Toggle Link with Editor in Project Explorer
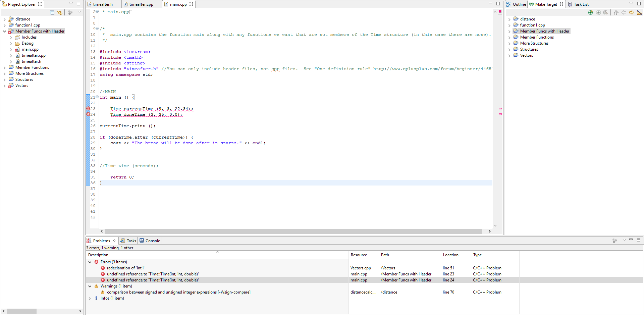 (60, 12)
